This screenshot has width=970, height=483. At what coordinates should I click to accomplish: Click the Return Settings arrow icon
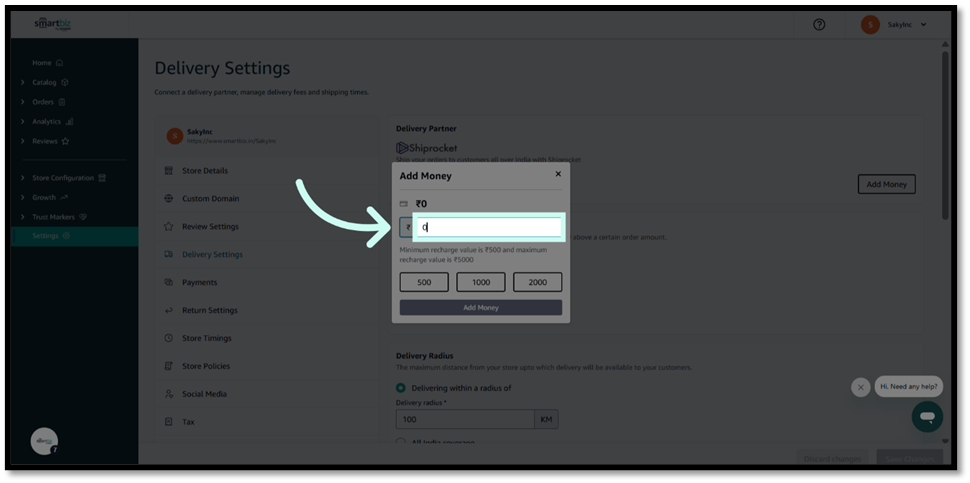(x=169, y=310)
